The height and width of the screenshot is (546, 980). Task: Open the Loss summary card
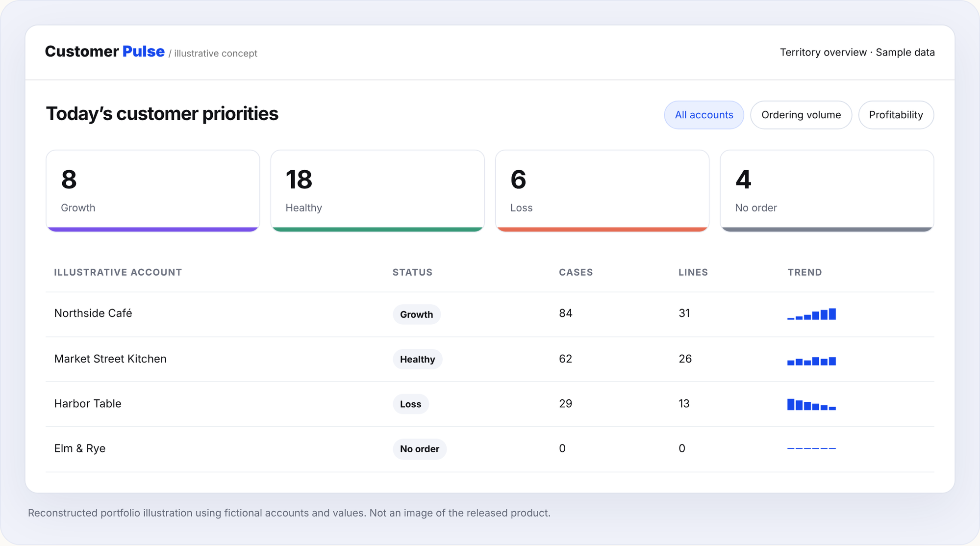coord(602,191)
